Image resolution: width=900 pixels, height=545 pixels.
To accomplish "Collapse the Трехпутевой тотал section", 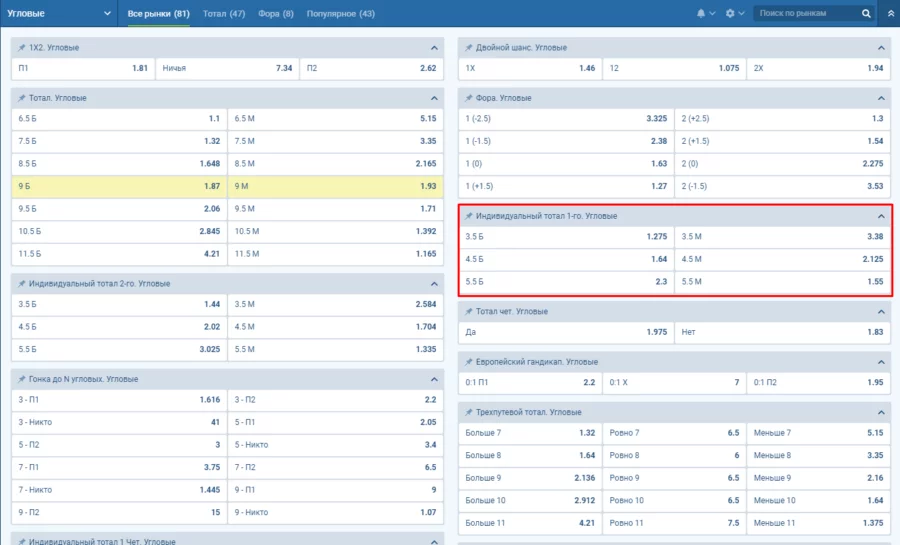I will coord(881,412).
